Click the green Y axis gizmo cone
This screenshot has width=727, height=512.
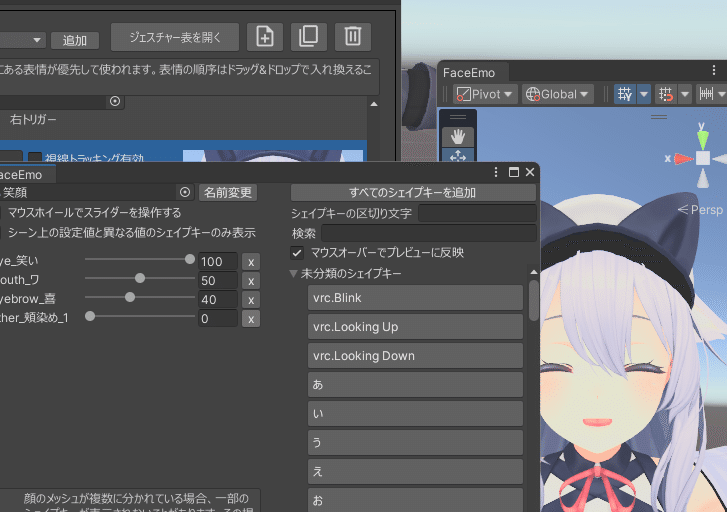pos(703,139)
